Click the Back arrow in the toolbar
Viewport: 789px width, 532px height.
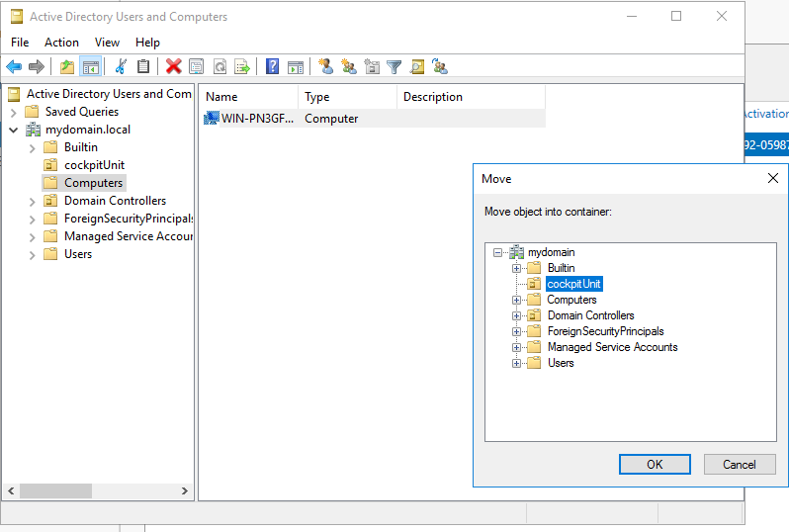pos(14,66)
